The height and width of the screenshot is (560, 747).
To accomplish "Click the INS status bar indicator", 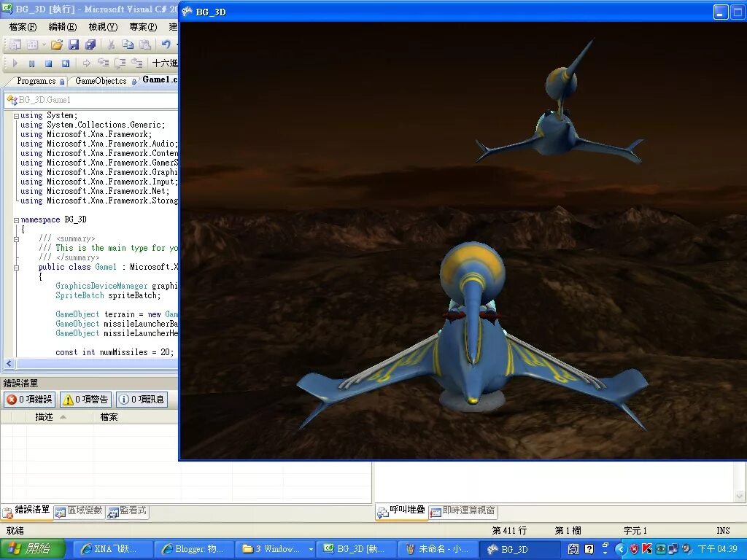I will (x=723, y=531).
